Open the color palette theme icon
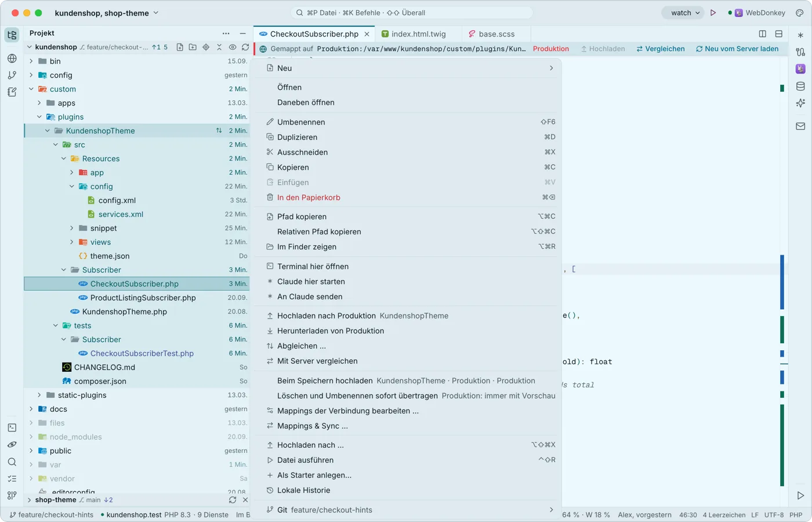 click(800, 13)
